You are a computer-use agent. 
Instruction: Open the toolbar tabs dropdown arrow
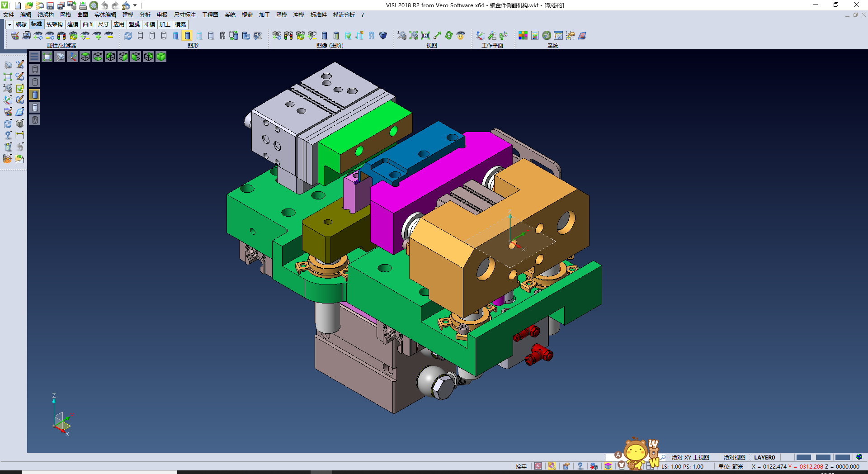9,24
